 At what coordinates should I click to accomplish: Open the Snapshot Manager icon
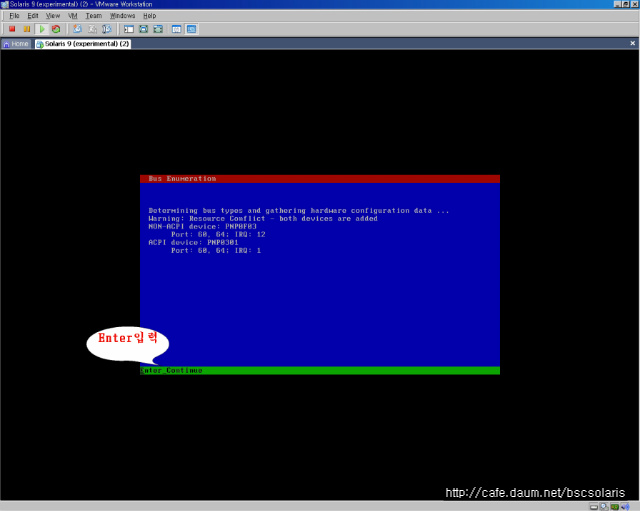pos(107,29)
